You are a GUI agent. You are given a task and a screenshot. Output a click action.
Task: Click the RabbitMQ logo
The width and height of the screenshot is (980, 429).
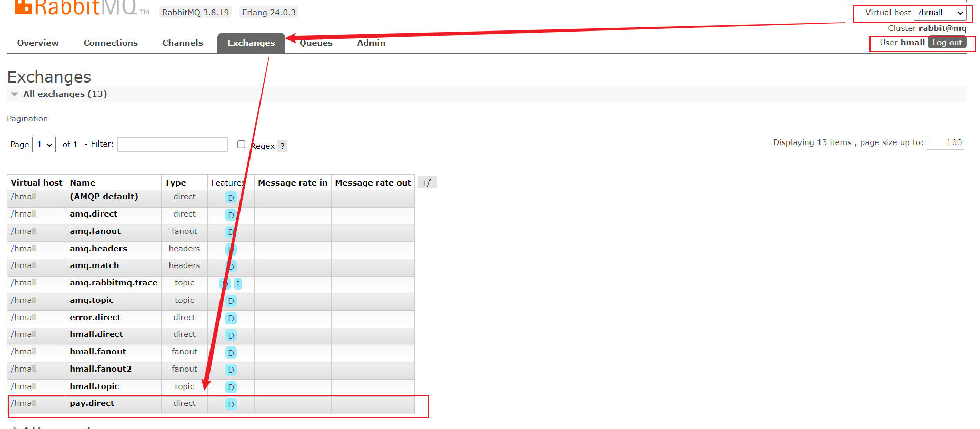coord(82,7)
